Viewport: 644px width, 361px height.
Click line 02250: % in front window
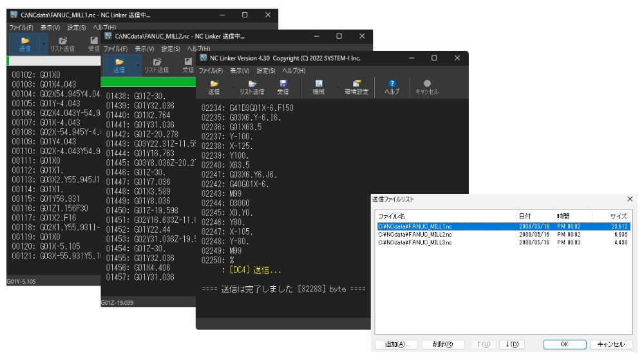pyautogui.click(x=218, y=260)
